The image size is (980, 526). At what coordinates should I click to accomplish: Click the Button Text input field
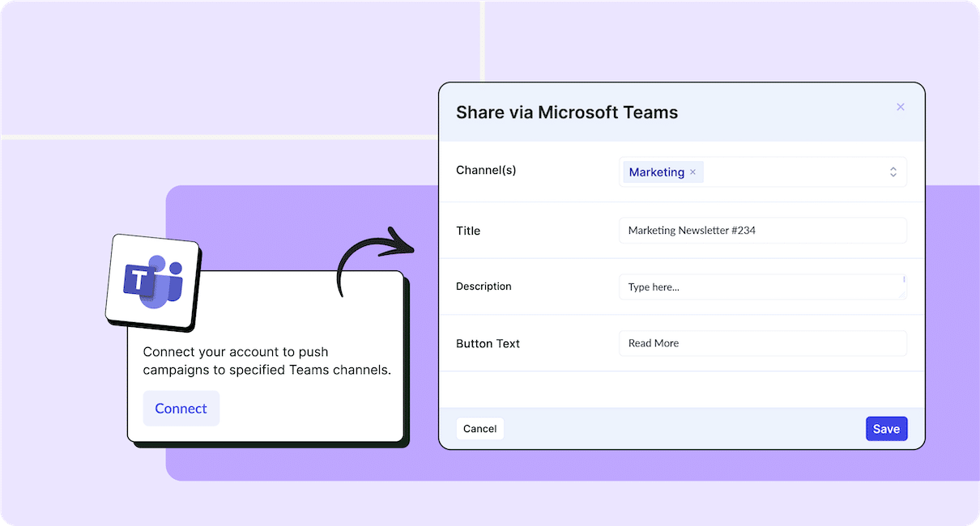point(763,343)
